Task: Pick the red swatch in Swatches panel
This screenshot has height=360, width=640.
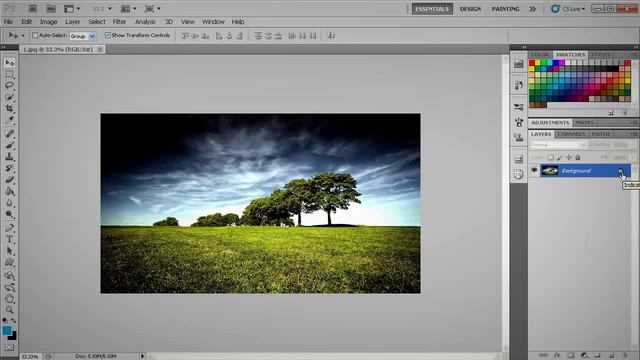Action: 532,63
